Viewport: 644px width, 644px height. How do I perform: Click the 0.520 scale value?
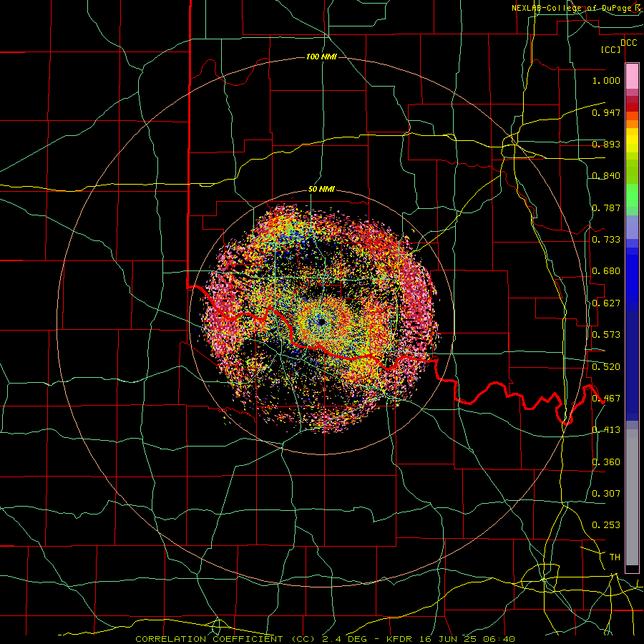tap(606, 367)
